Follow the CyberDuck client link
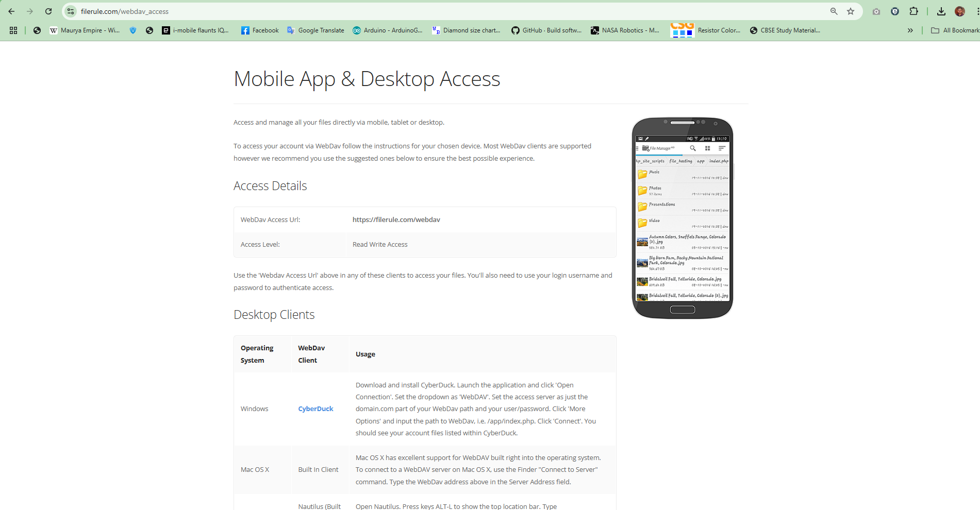This screenshot has width=980, height=510. (315, 409)
